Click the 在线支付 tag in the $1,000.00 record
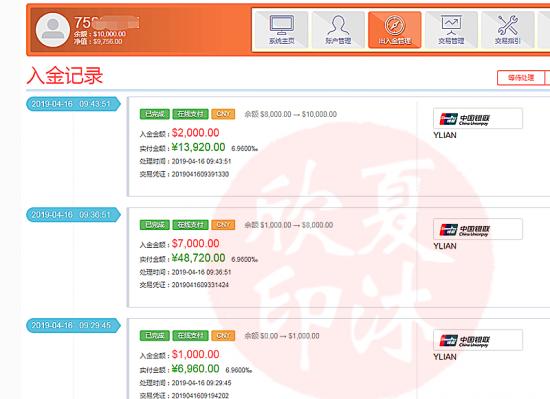This screenshot has width=550, height=399. coord(190,336)
